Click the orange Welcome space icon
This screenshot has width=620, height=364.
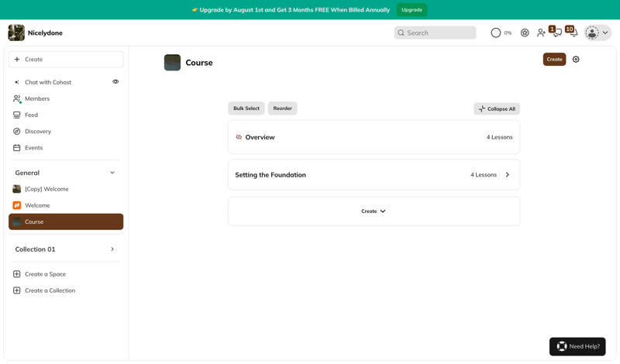click(16, 205)
